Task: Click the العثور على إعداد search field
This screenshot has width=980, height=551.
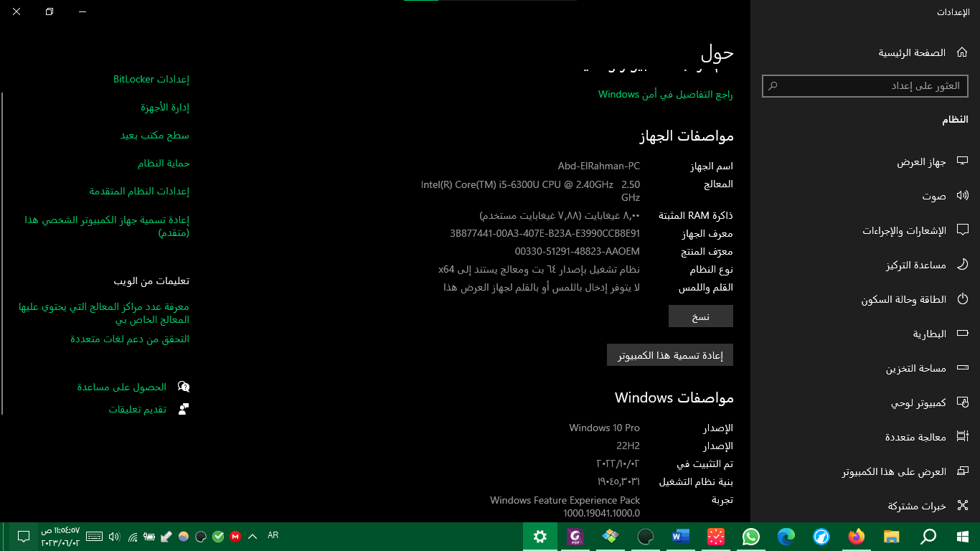Action: tap(865, 86)
